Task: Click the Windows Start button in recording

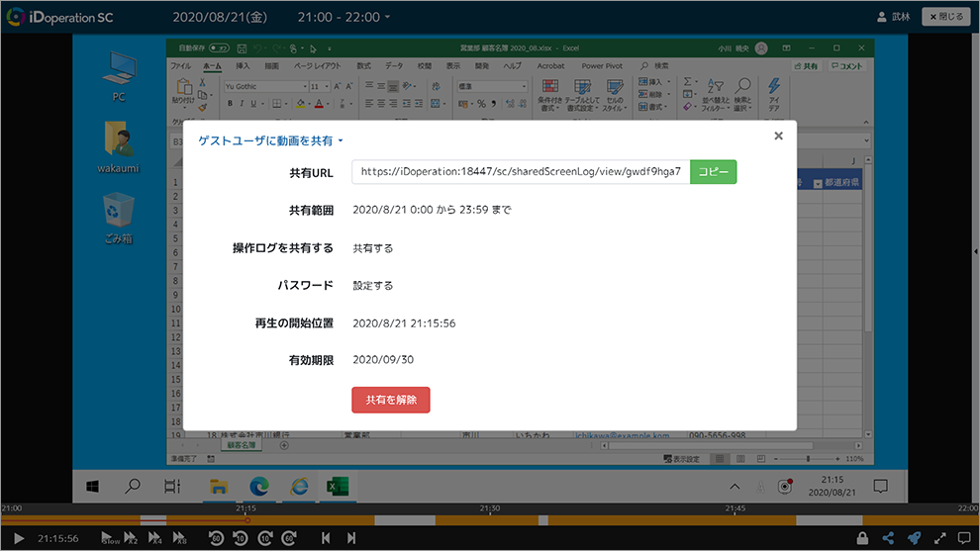Action: tap(92, 487)
